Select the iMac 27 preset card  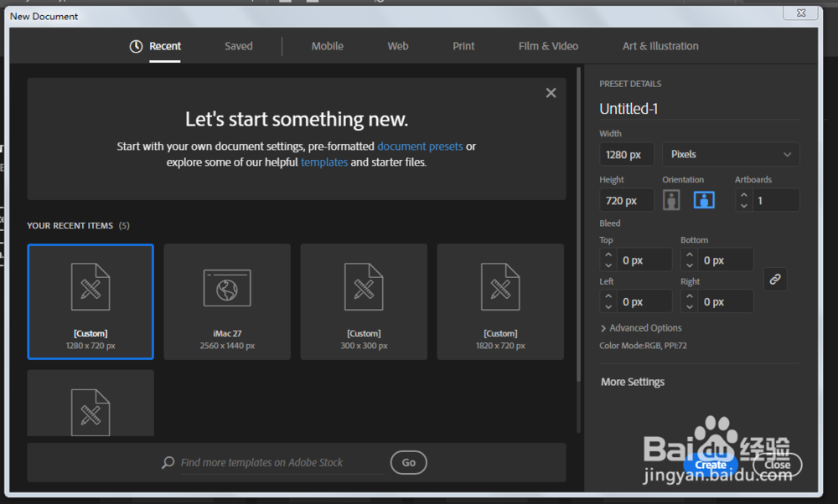pos(227,301)
